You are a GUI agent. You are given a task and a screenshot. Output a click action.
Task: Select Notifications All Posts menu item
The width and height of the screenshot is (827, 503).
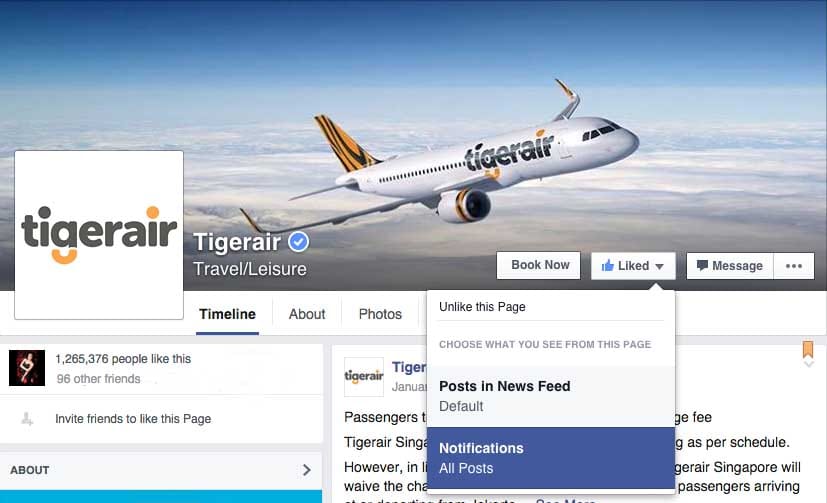pos(551,458)
